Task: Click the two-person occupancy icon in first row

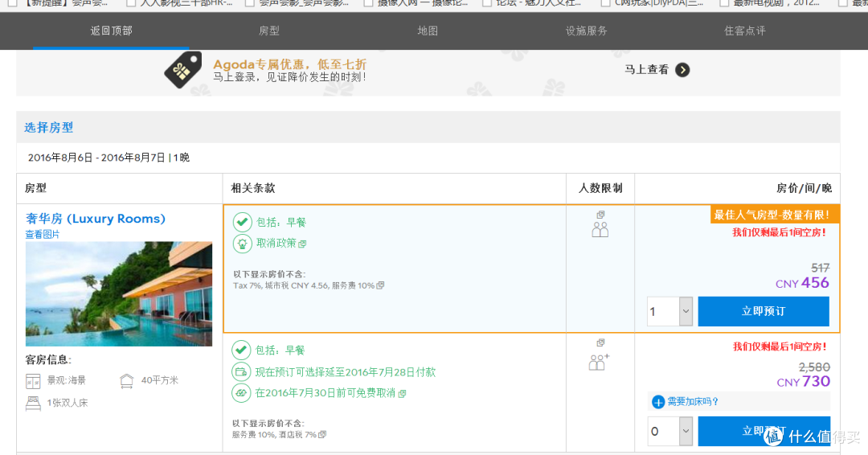Action: tap(600, 229)
